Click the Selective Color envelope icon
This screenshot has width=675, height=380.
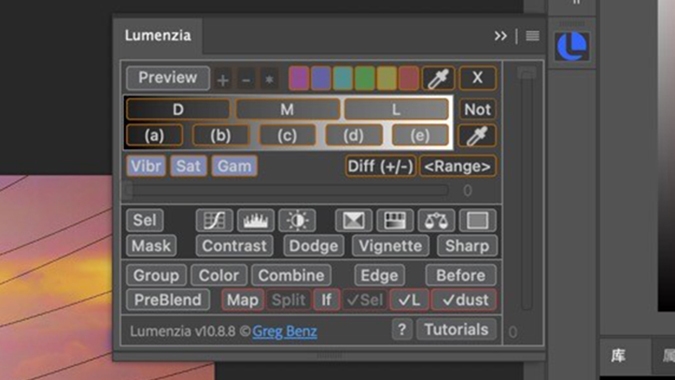tap(353, 220)
